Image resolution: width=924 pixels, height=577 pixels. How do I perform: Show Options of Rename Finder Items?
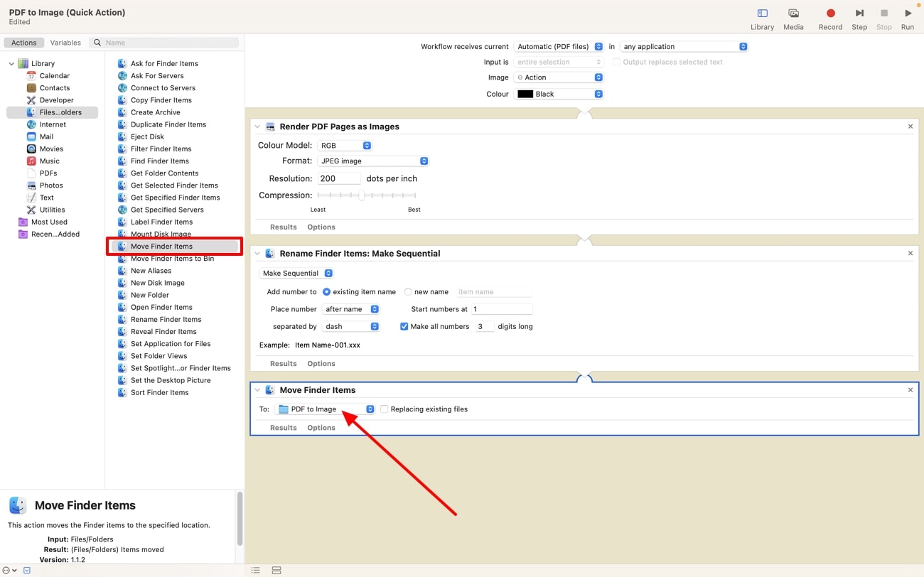pos(321,364)
